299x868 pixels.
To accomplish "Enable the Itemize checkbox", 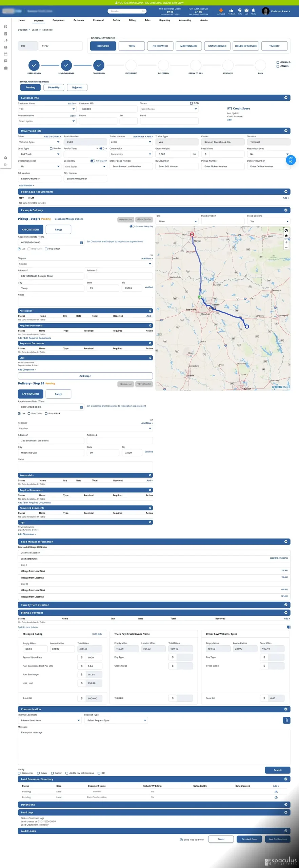I will (51, 149).
